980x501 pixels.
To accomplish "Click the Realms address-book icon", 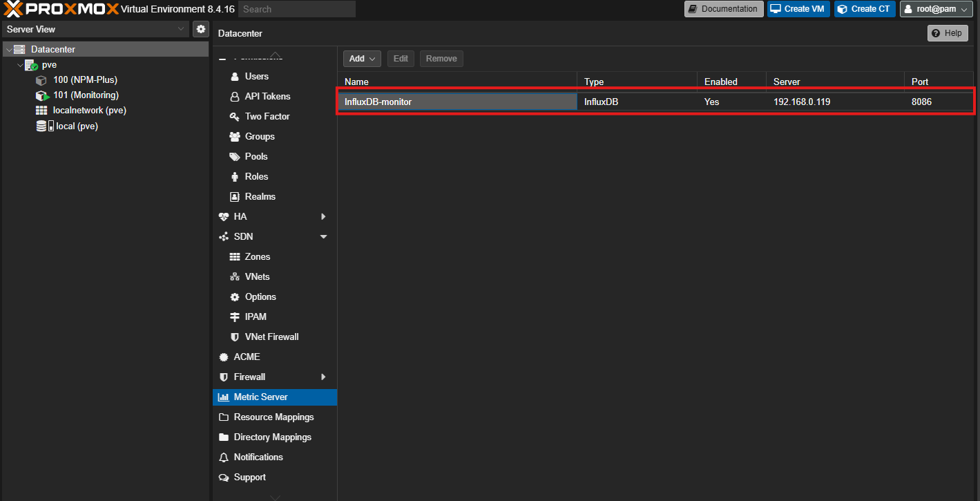I will [x=235, y=197].
